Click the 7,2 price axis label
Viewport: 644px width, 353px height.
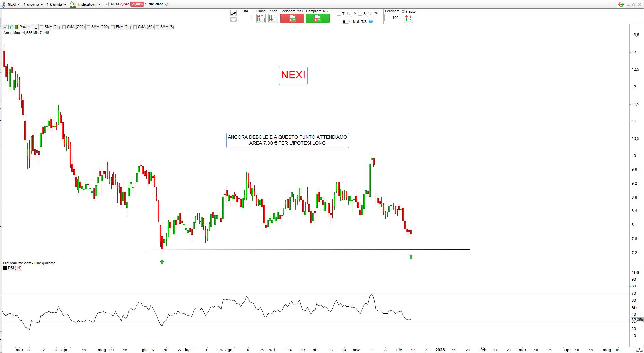(x=634, y=253)
